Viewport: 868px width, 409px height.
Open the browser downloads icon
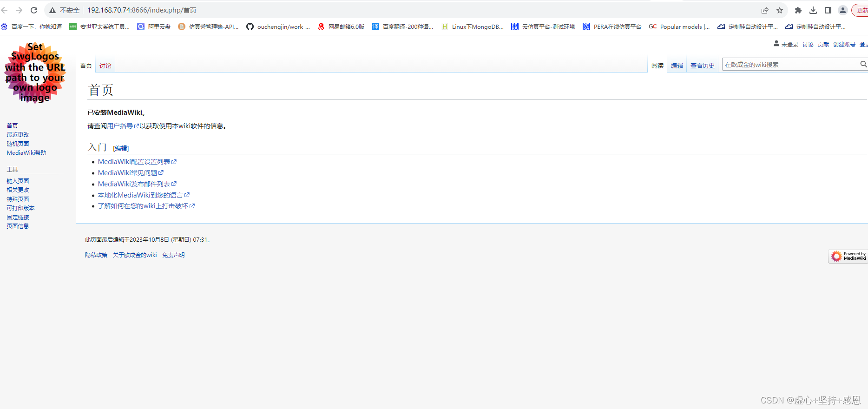pos(813,10)
